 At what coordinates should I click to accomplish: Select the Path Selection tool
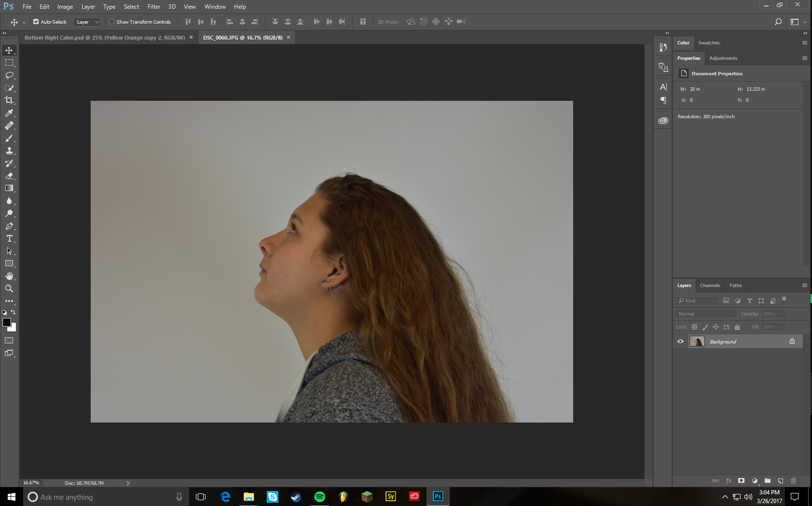[9, 251]
